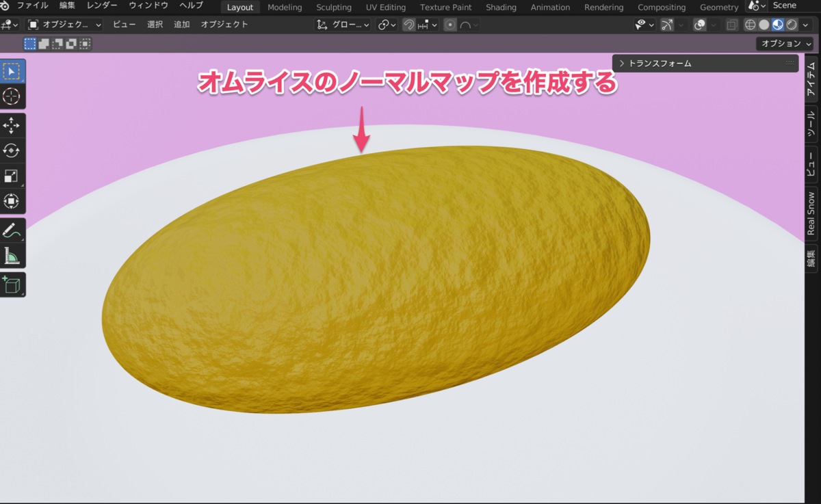Viewport: 821px width, 504px height.
Task: Open the object interaction mode dropdown
Action: (64, 25)
